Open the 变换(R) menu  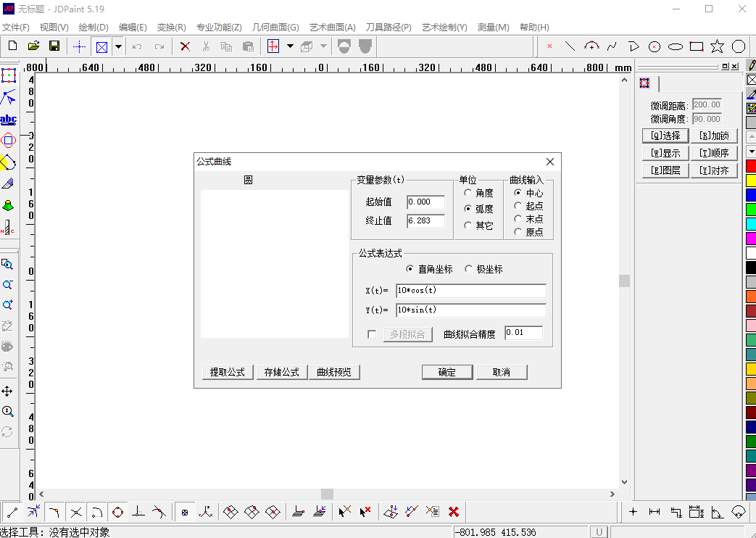click(x=171, y=28)
